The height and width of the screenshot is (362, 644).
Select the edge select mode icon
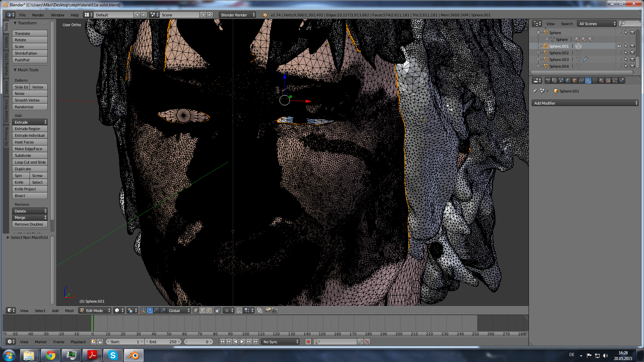[x=202, y=310]
